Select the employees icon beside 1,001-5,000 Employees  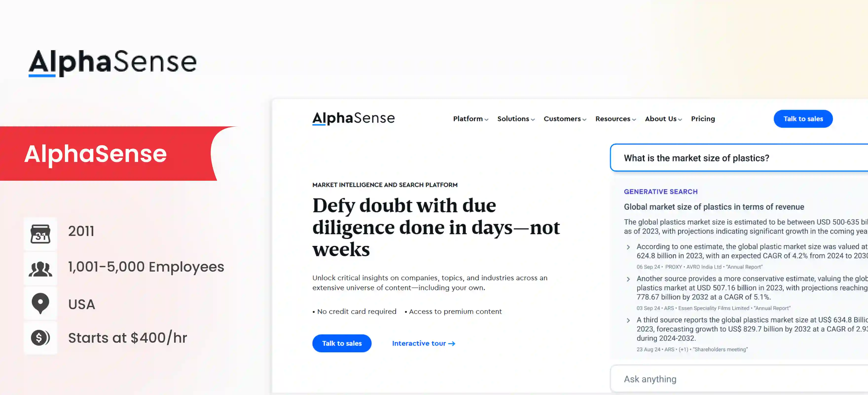(x=40, y=268)
